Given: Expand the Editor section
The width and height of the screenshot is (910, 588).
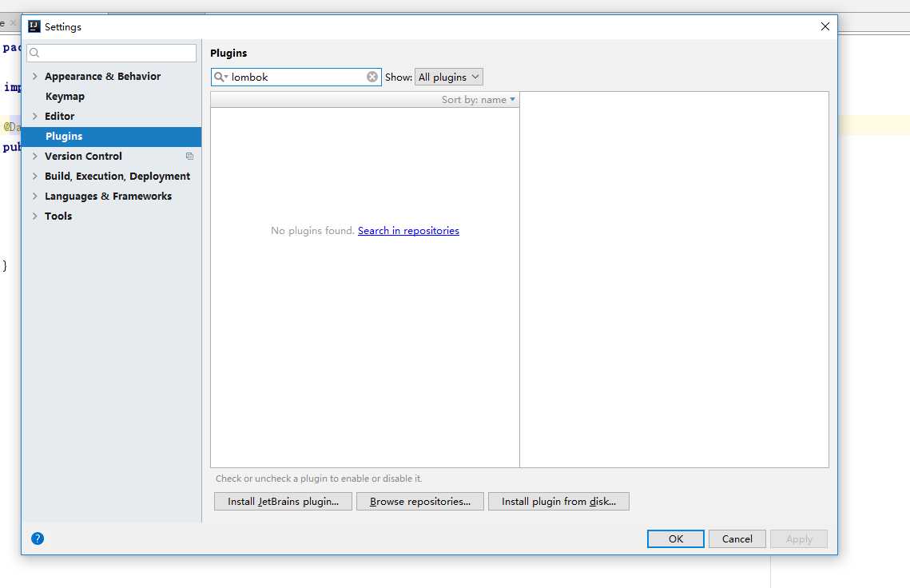Looking at the screenshot, I should click(35, 116).
